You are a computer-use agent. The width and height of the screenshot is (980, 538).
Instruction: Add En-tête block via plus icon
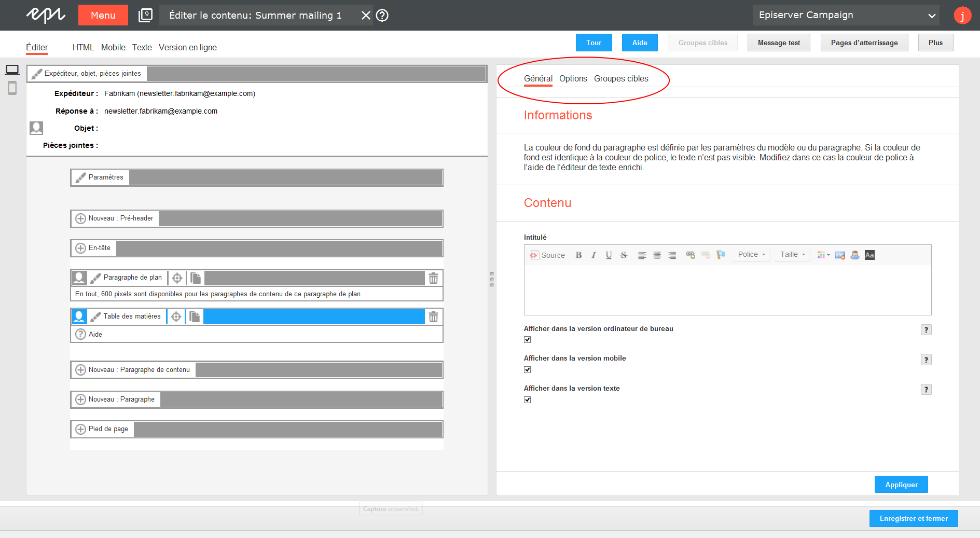80,248
